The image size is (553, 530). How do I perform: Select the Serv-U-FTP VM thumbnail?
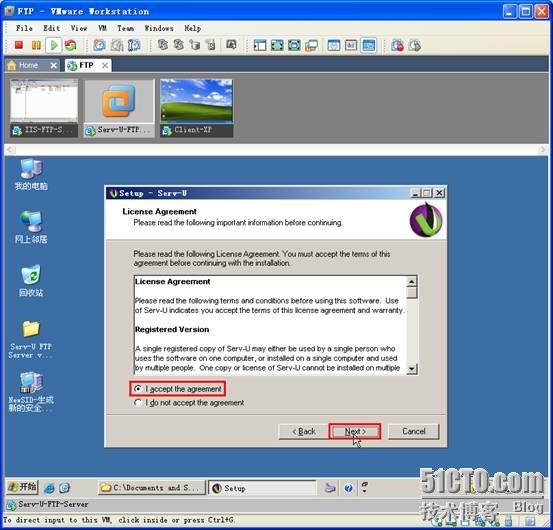point(119,108)
